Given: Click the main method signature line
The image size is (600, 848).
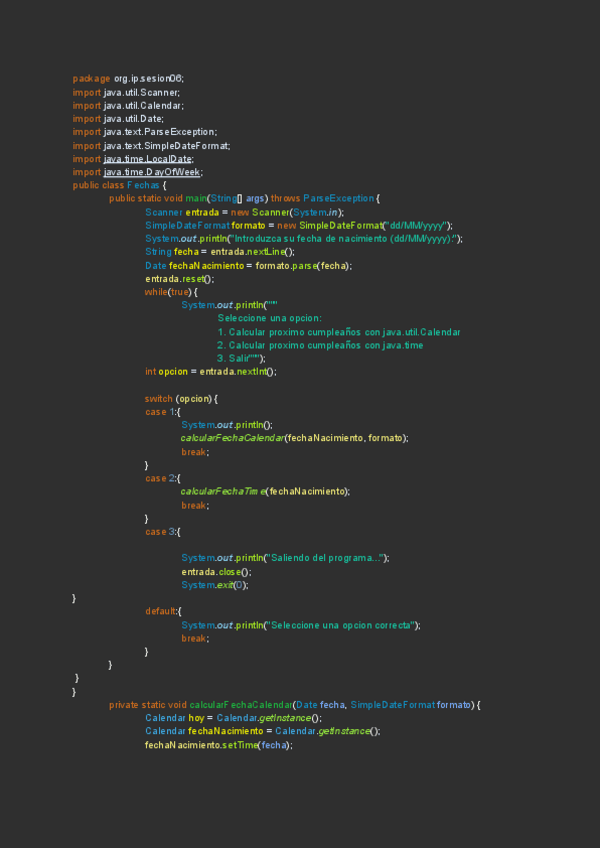Looking at the screenshot, I should coord(244,199).
